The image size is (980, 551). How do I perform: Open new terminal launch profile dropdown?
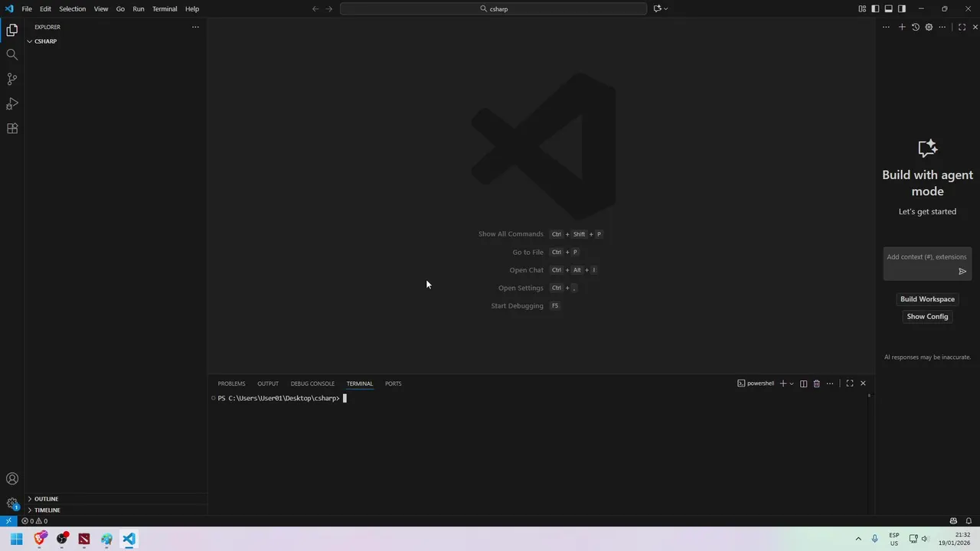tap(792, 383)
